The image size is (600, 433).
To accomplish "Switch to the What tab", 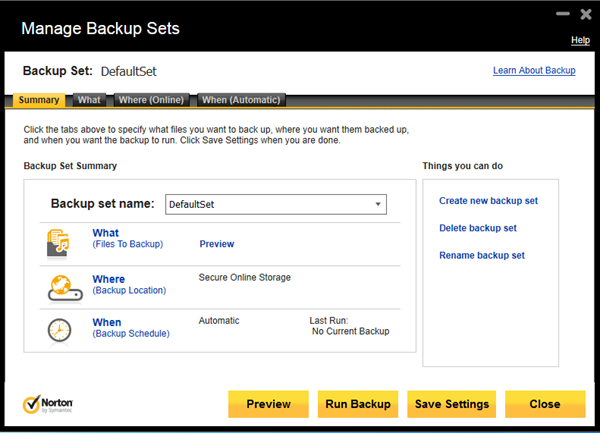I will click(89, 100).
